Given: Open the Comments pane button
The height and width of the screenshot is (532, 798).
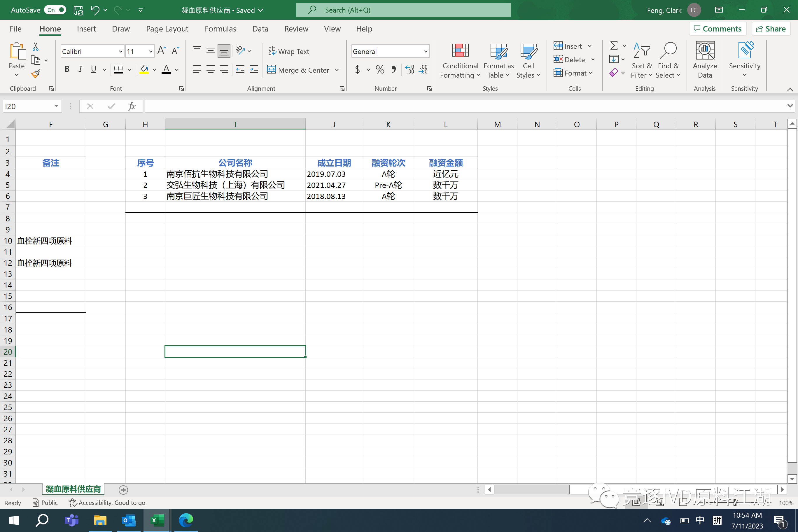Looking at the screenshot, I should [717, 29].
